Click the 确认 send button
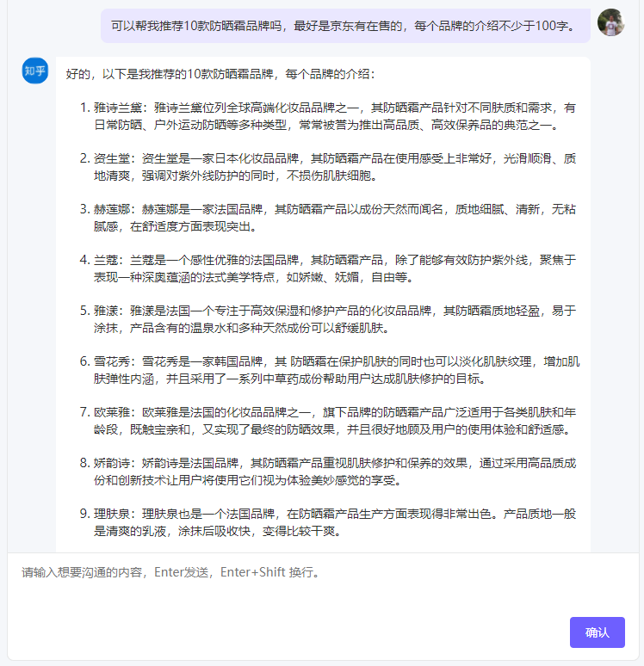Screen dimensions: 644x666 pyautogui.click(x=597, y=632)
